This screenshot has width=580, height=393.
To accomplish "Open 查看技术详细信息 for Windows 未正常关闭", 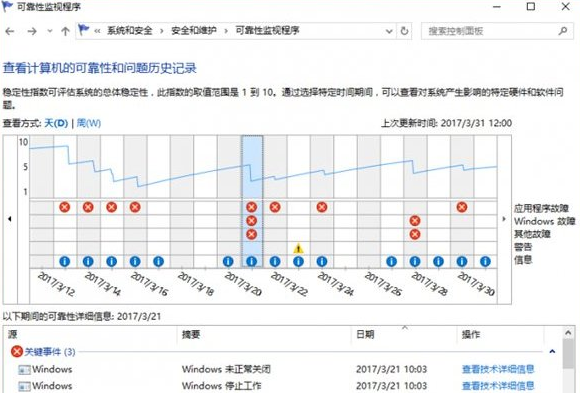I will 498,369.
